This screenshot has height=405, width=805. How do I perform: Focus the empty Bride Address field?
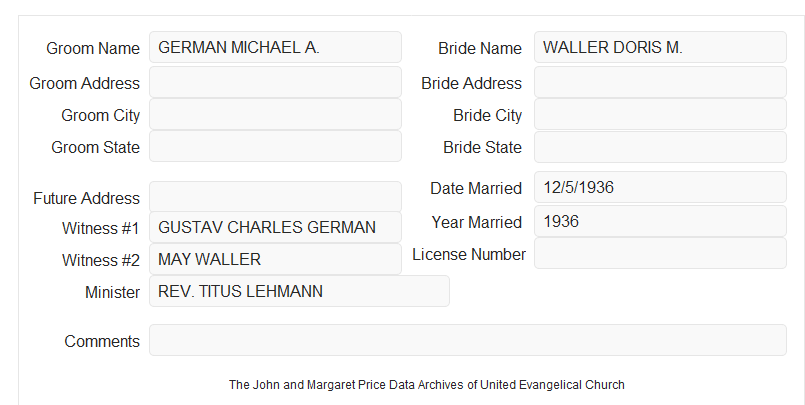point(660,82)
